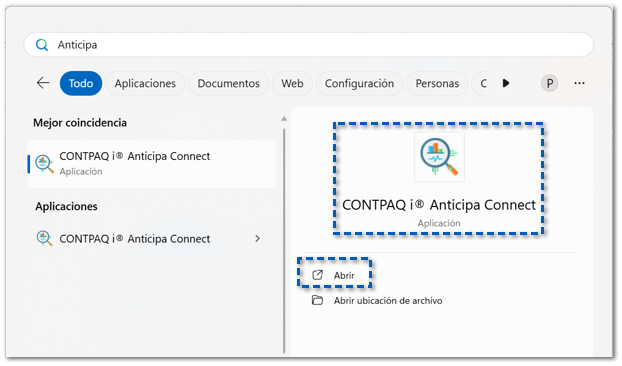Open the three-dots options menu
The image size is (622, 366).
579,83
